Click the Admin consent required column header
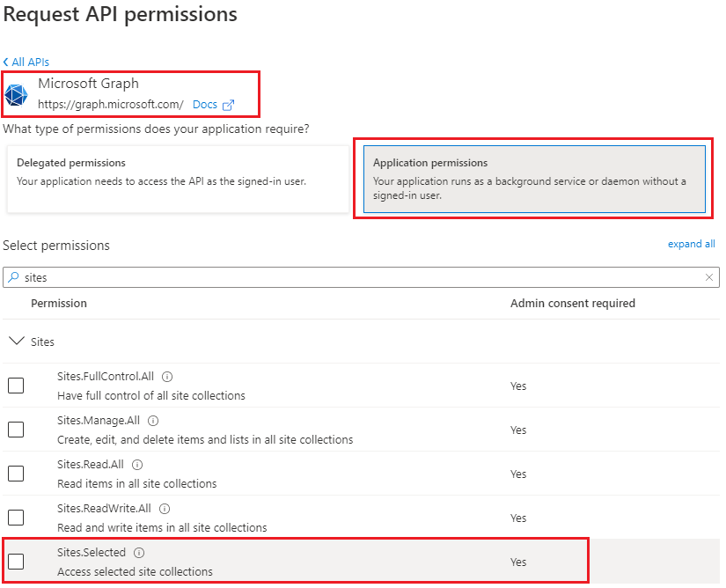Image resolution: width=726 pixels, height=588 pixels. click(x=573, y=304)
